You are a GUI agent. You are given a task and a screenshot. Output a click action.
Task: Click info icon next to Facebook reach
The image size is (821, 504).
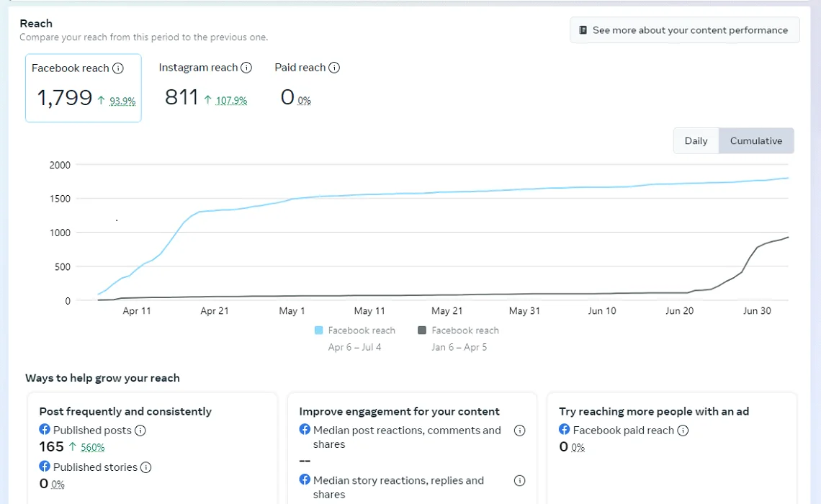point(118,68)
